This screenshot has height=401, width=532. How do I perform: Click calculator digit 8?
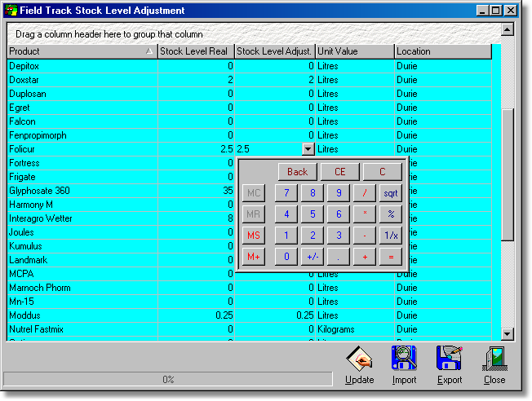[313, 193]
